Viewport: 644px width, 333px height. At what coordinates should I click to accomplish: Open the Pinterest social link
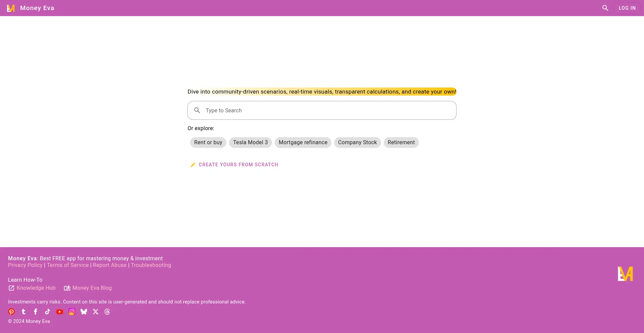point(11,312)
